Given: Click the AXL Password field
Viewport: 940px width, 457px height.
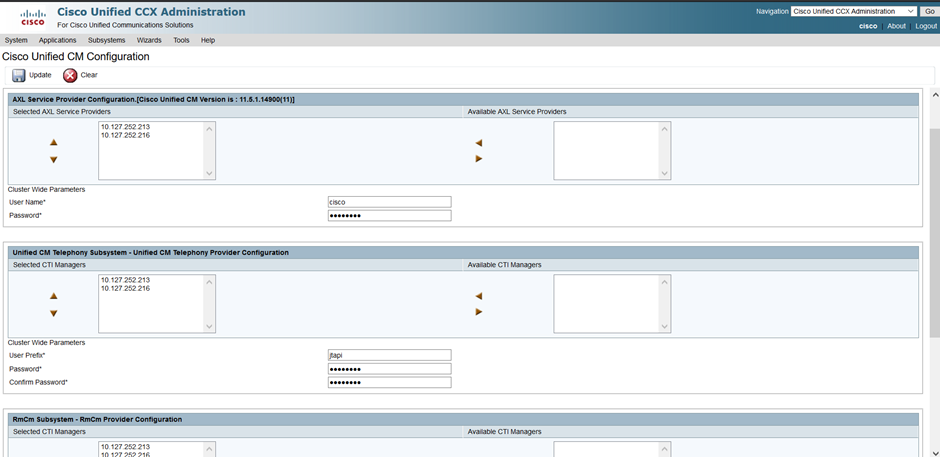Looking at the screenshot, I should (x=390, y=216).
